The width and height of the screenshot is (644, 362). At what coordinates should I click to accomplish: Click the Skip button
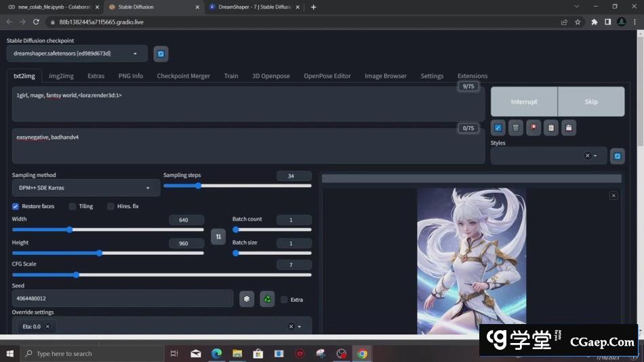(591, 102)
